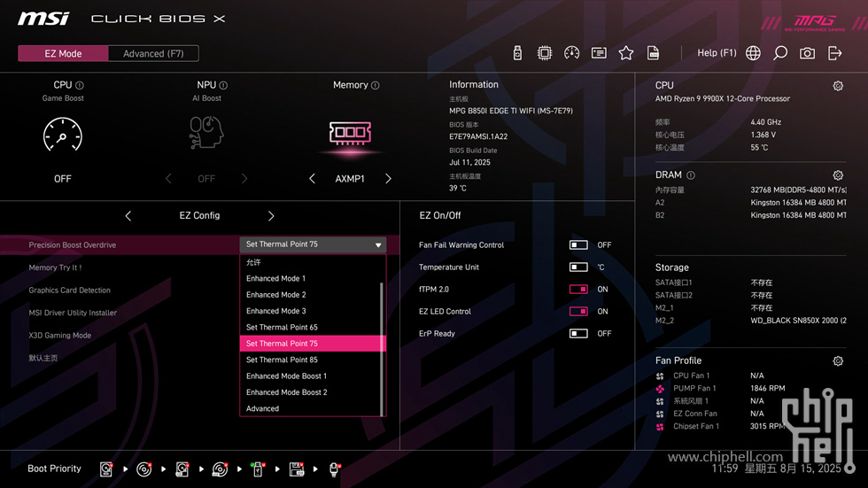Open the language globe icon

[753, 53]
